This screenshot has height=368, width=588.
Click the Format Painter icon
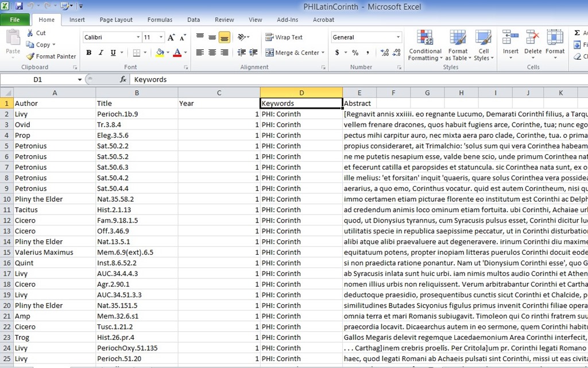pyautogui.click(x=30, y=56)
